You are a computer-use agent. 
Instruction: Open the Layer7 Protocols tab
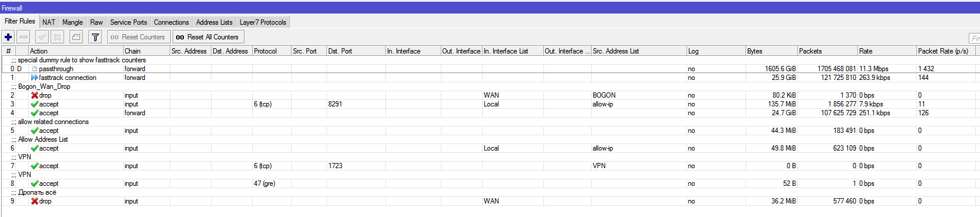[x=263, y=22]
